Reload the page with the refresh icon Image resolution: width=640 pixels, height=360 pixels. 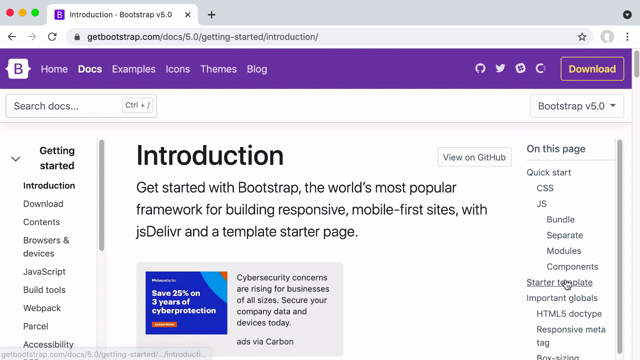(x=52, y=37)
